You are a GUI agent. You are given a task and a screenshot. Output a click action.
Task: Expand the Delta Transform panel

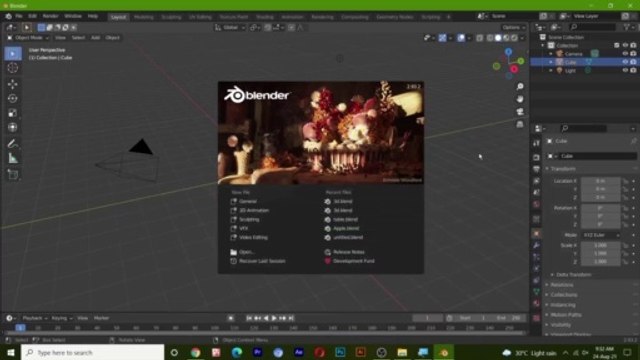pos(573,275)
